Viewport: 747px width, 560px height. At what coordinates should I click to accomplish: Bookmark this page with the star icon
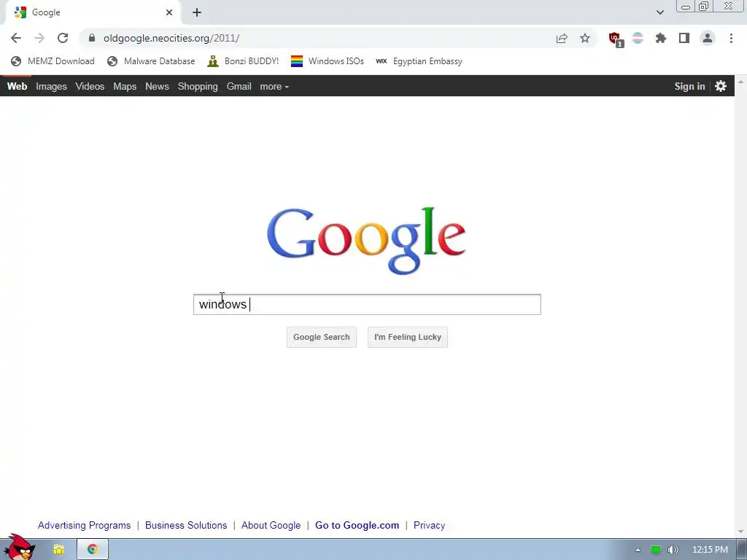coord(585,38)
